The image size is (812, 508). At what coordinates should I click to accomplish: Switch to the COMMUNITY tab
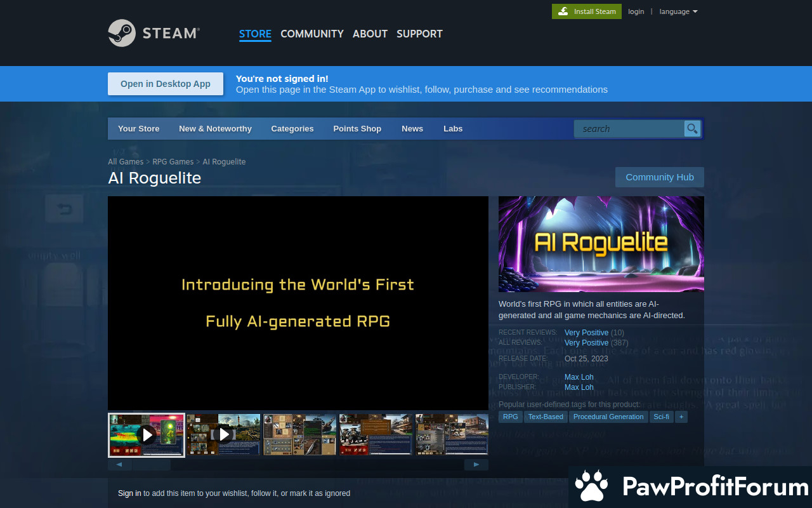pyautogui.click(x=312, y=34)
